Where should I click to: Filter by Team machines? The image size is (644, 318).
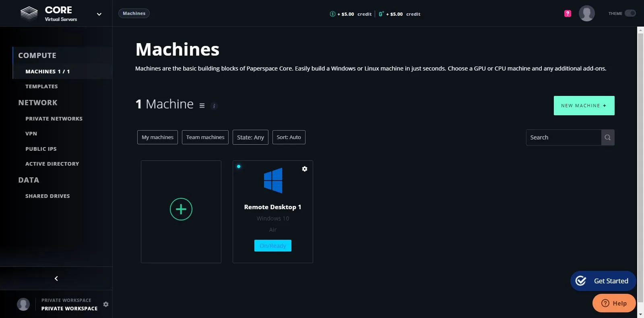pyautogui.click(x=205, y=137)
